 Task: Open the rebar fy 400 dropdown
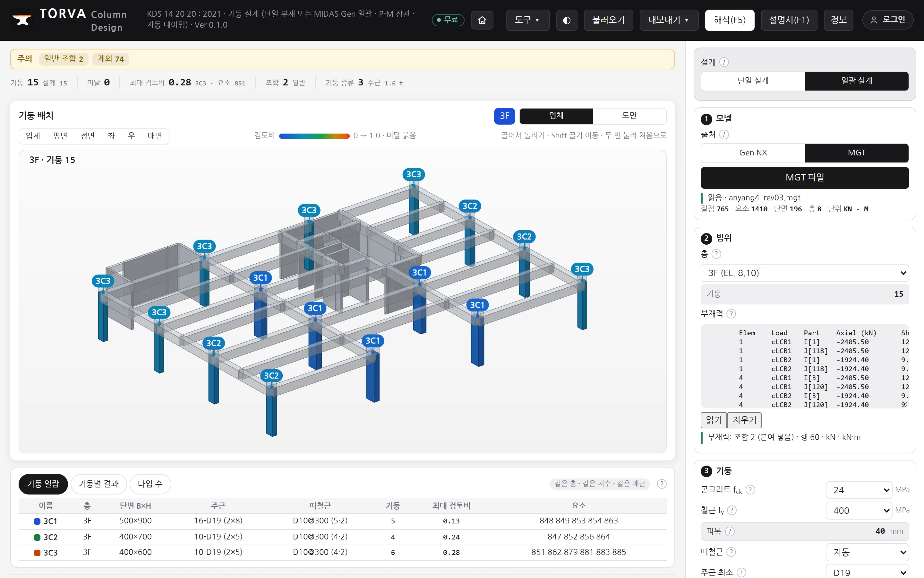[859, 511]
